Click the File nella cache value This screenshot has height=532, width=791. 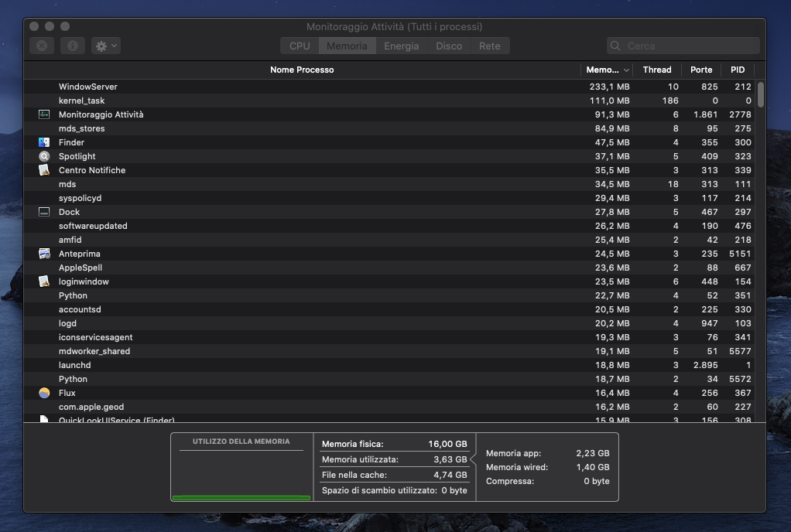[450, 475]
